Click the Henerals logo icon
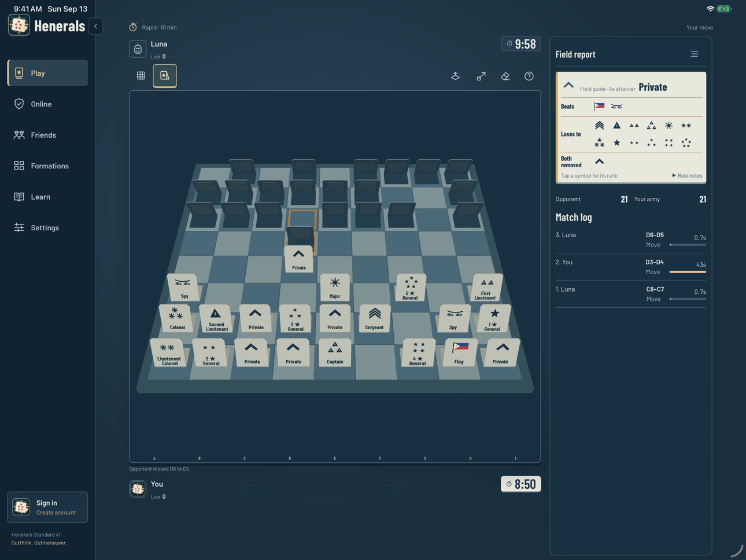 tap(19, 25)
